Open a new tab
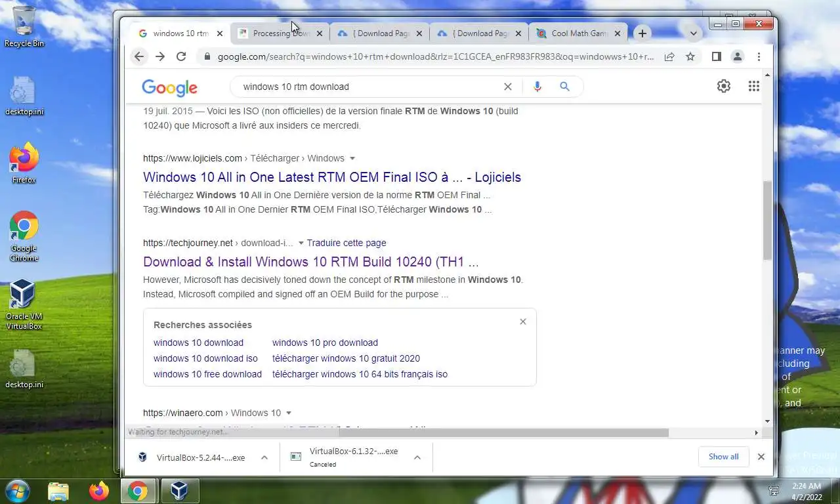 click(642, 33)
